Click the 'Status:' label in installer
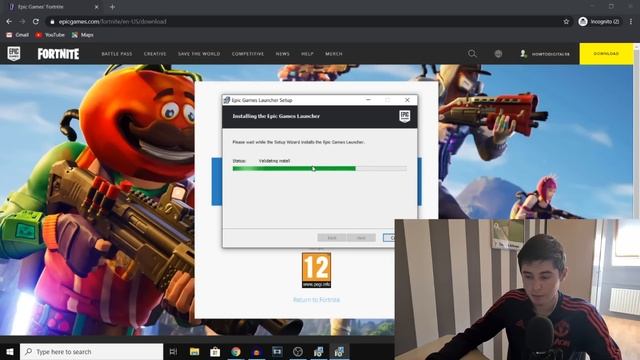The height and width of the screenshot is (360, 640). click(x=239, y=161)
